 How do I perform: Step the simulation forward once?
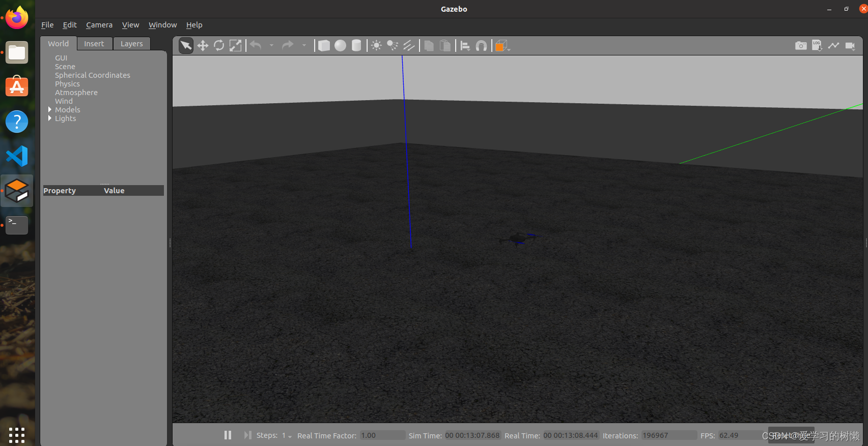click(x=247, y=435)
